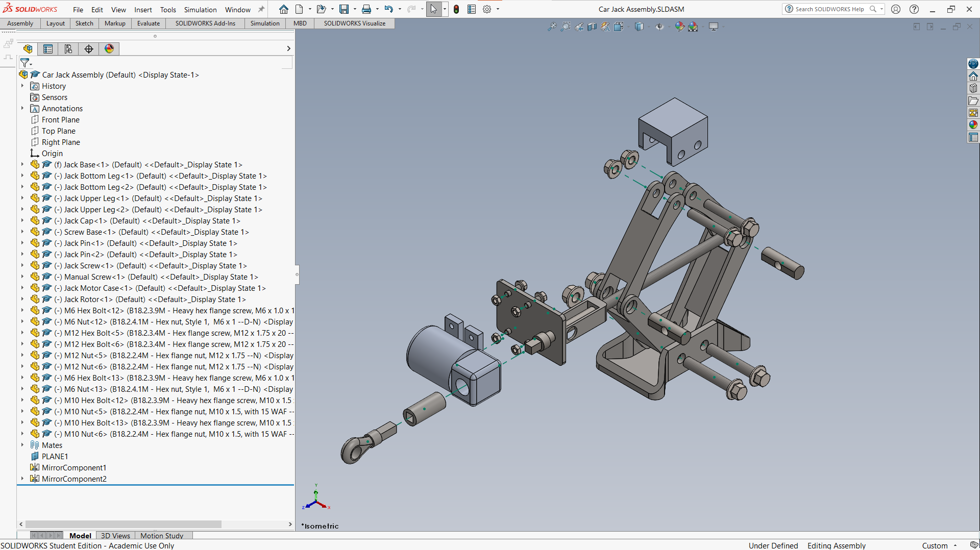
Task: Open the ConfigurationManager tab icon
Action: coord(68,49)
